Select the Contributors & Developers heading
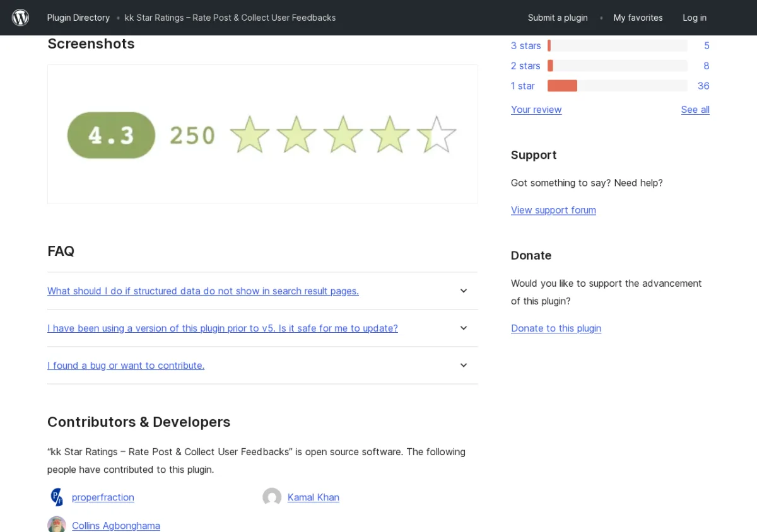 [x=139, y=422]
